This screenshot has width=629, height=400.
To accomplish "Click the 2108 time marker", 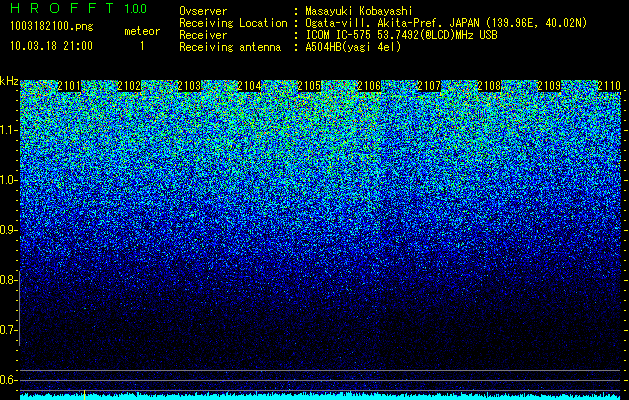I will tap(489, 86).
